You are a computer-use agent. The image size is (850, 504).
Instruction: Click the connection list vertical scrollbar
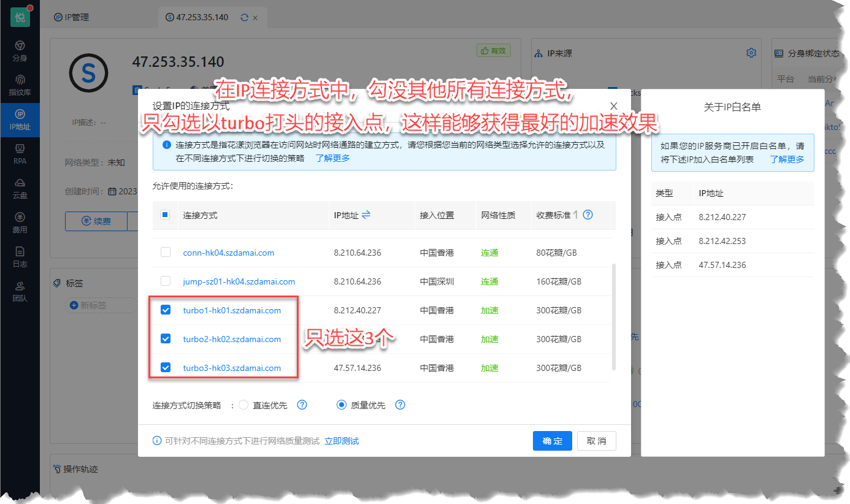613,317
